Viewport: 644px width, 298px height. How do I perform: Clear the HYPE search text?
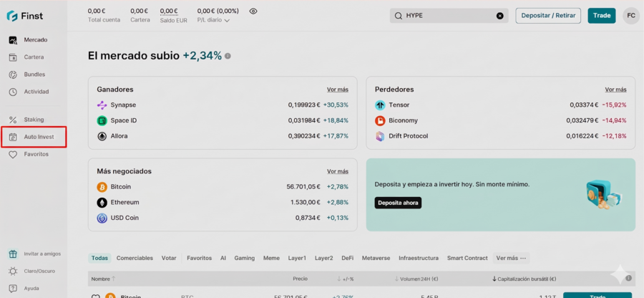point(499,16)
